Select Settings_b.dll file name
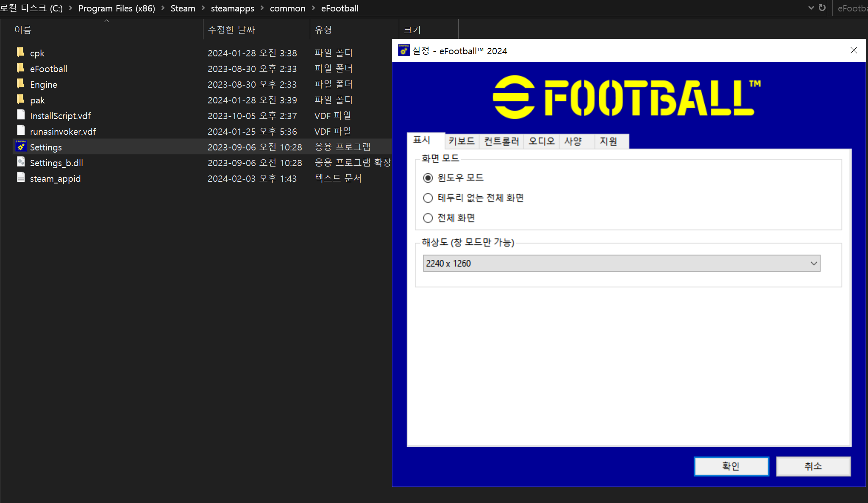This screenshot has width=868, height=503. (56, 163)
